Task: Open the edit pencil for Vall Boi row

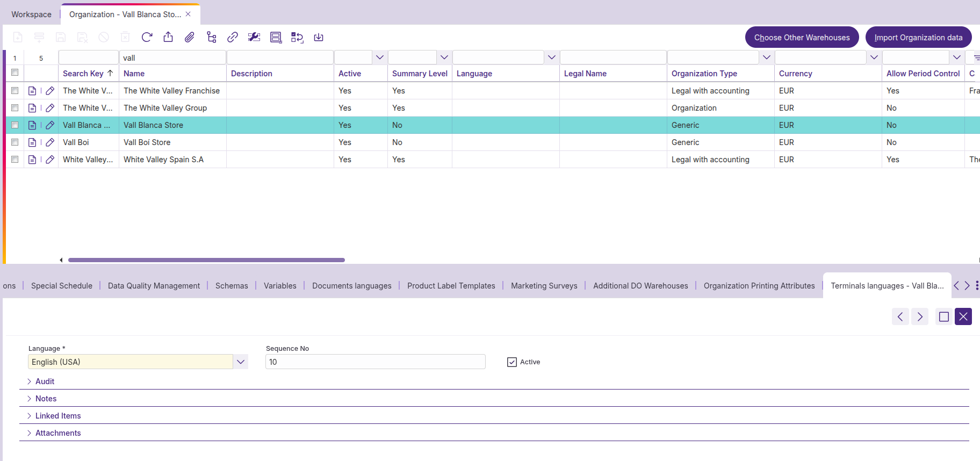Action: [50, 142]
